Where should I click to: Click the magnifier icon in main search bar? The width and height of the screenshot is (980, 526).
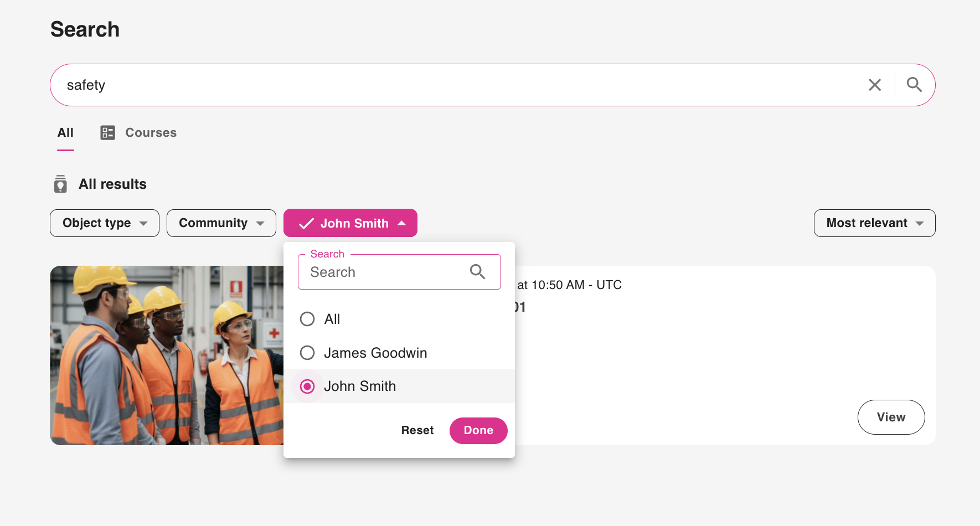pyautogui.click(x=914, y=85)
